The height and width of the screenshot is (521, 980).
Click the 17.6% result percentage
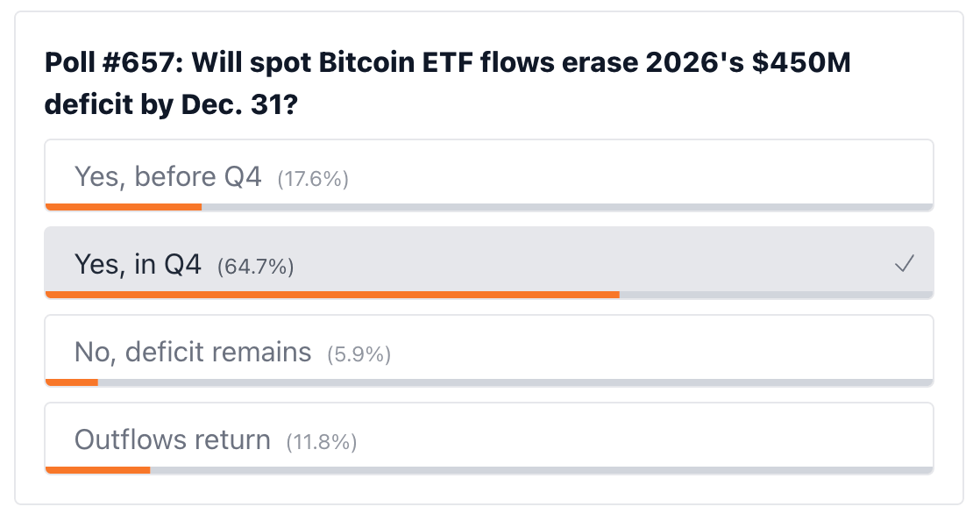(x=313, y=179)
